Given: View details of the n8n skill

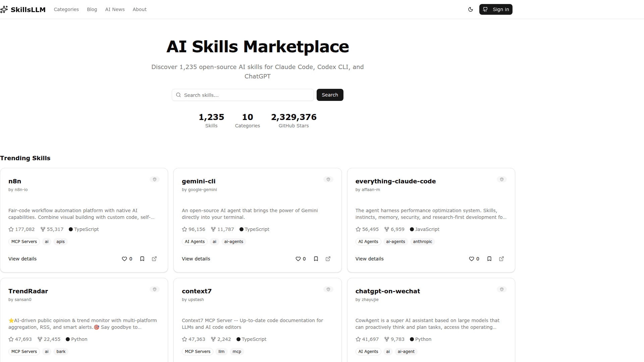Looking at the screenshot, I should tap(22, 259).
